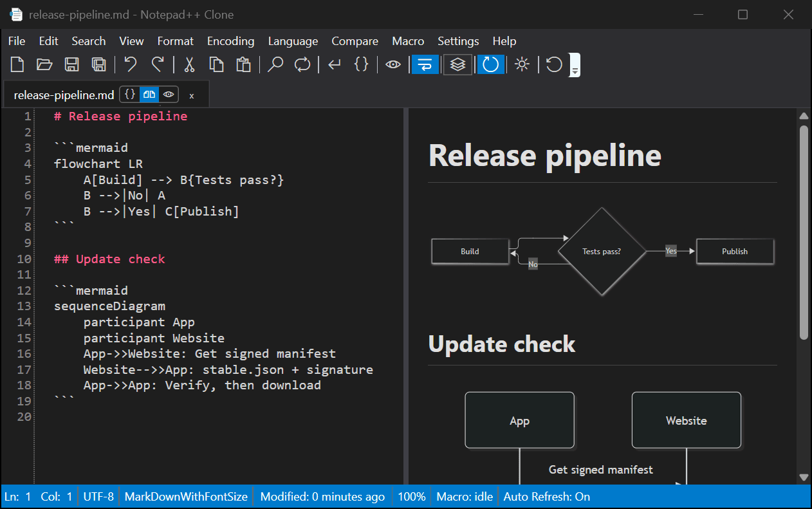This screenshot has width=812, height=509.
Task: Click MarkDownWithFontSize language in status bar
Action: tap(186, 497)
